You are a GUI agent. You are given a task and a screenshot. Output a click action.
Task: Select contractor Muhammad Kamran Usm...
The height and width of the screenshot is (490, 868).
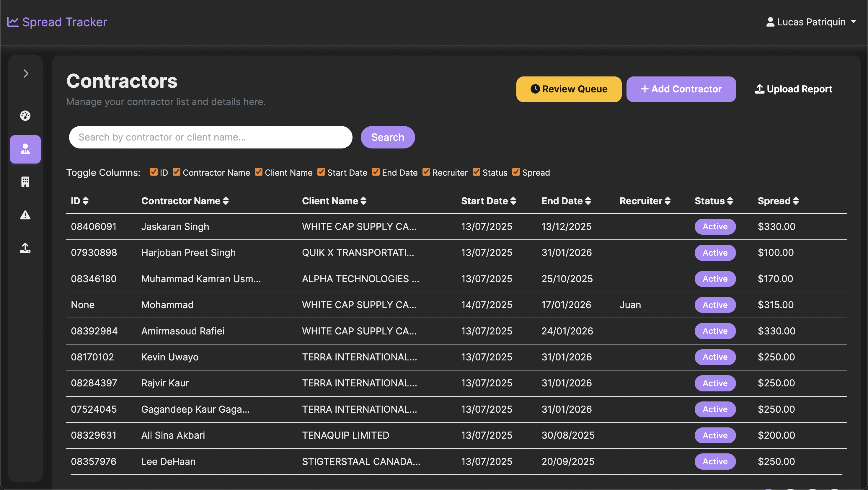tap(201, 279)
